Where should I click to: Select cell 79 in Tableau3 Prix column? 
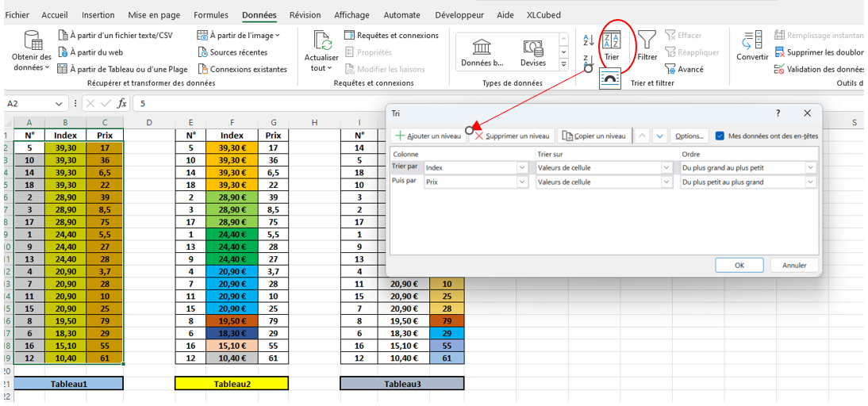[x=447, y=320]
